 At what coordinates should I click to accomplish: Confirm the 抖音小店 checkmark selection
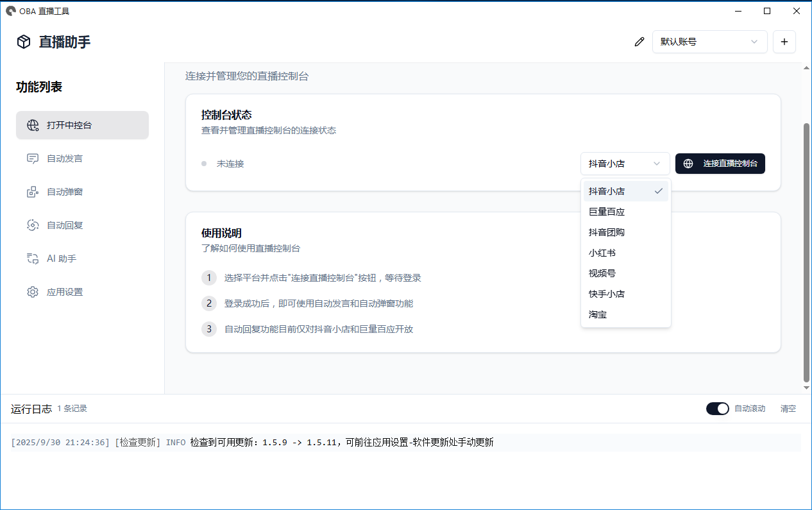tap(658, 191)
